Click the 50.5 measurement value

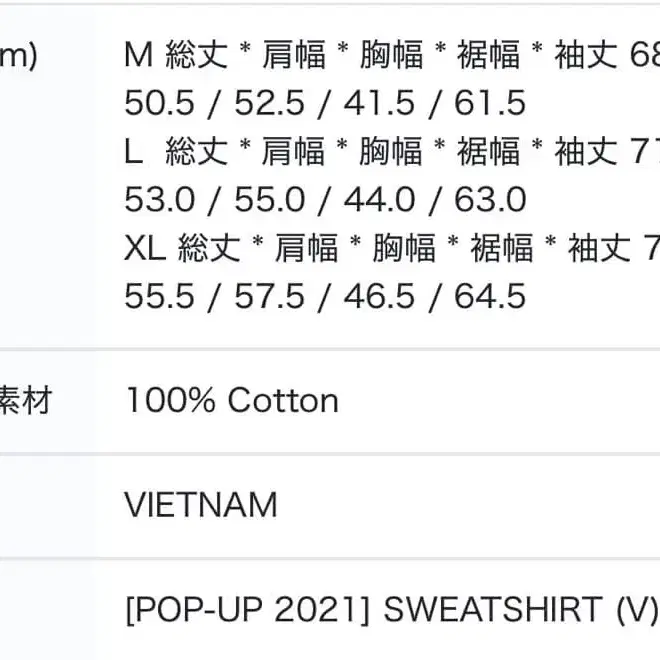[158, 103]
